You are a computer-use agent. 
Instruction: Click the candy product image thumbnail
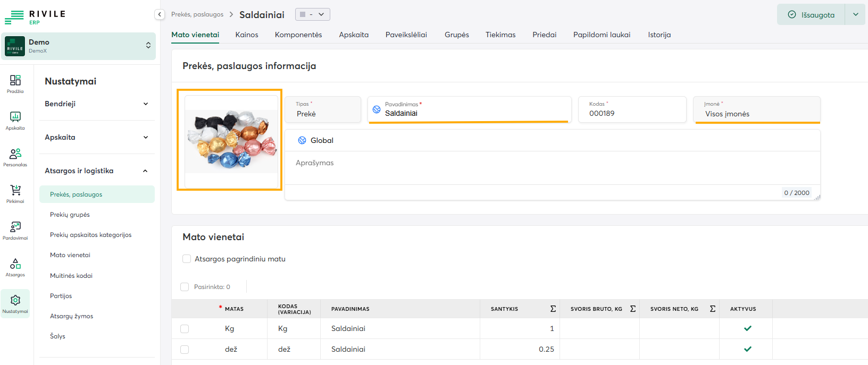click(x=231, y=141)
